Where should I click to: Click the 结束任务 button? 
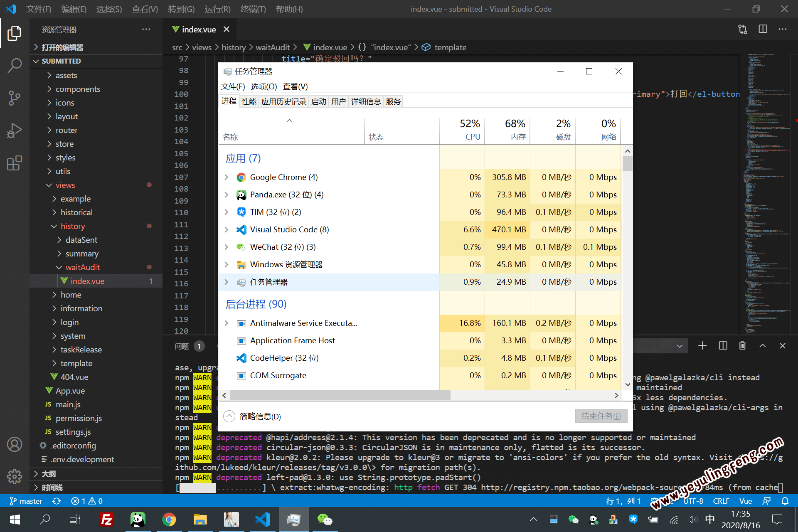[601, 416]
